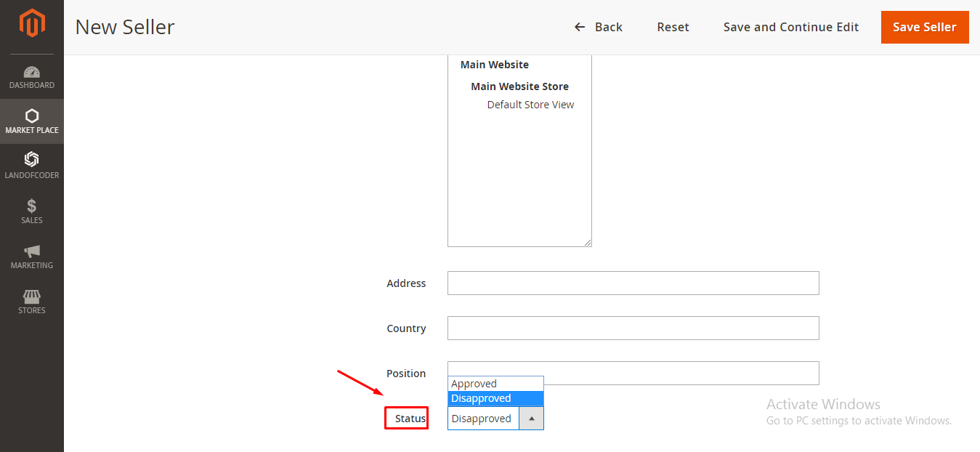Select Disapproved in the Status dropdown
The width and height of the screenshot is (980, 452).
click(481, 398)
